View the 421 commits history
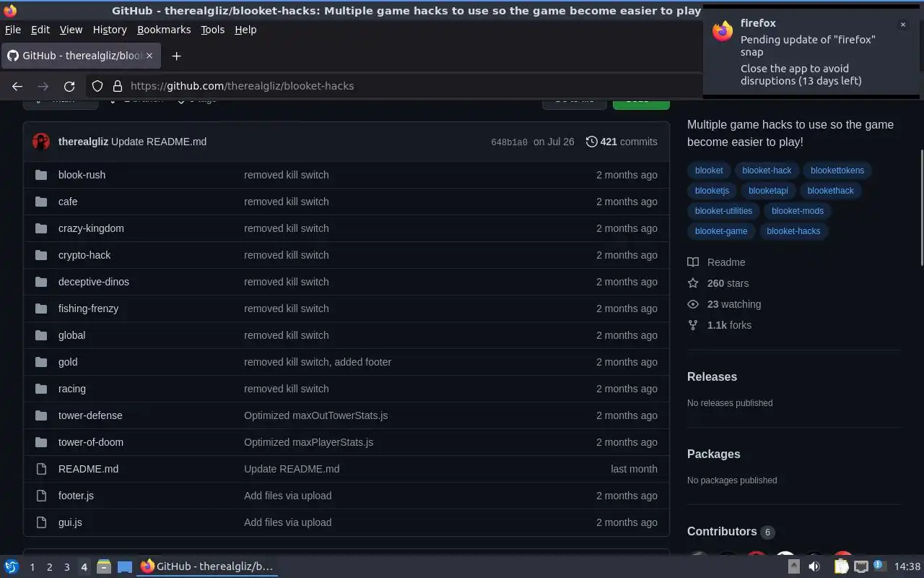Image resolution: width=924 pixels, height=578 pixels. coord(622,142)
